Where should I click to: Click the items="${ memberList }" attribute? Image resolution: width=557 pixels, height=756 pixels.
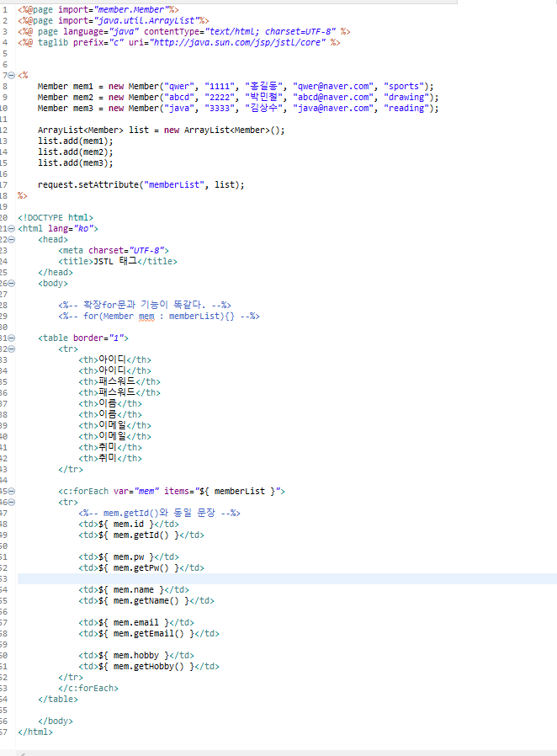(x=222, y=492)
